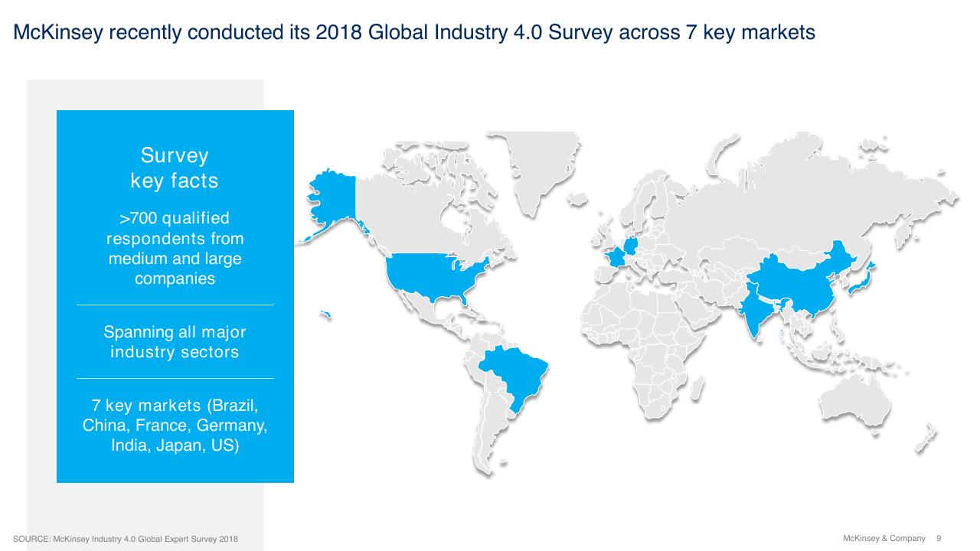
Task: Click the ">700 qualified respondents" text
Action: (175, 249)
